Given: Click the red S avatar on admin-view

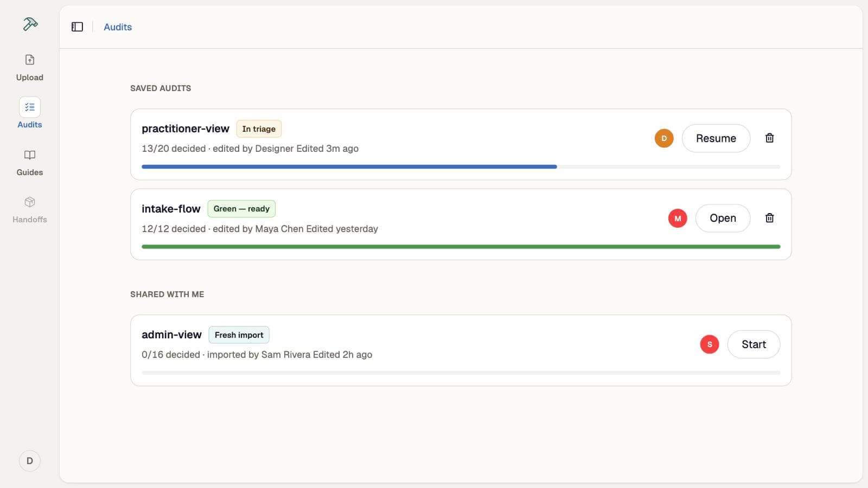Looking at the screenshot, I should click(710, 344).
